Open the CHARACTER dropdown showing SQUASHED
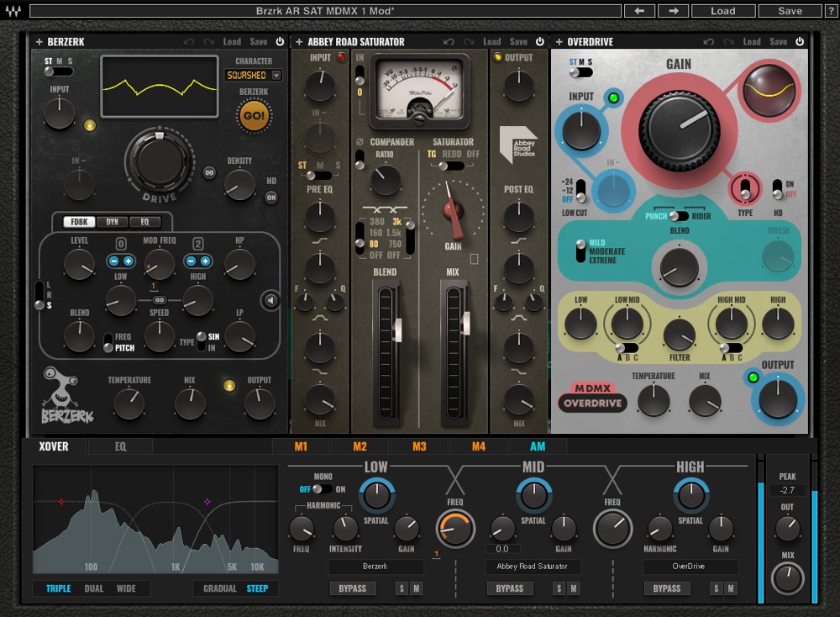840x617 pixels. tap(252, 75)
